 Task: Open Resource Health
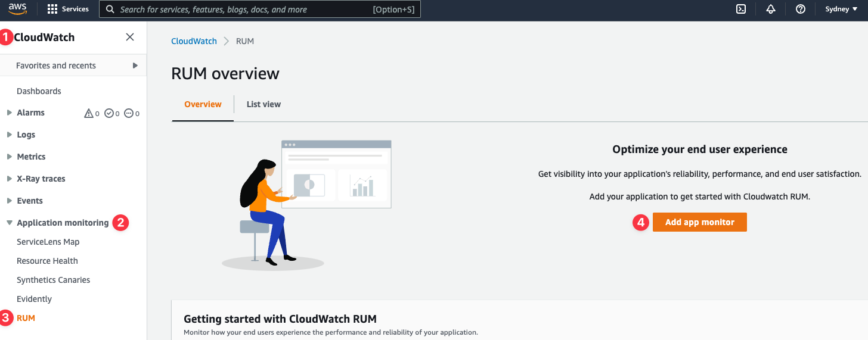(47, 261)
